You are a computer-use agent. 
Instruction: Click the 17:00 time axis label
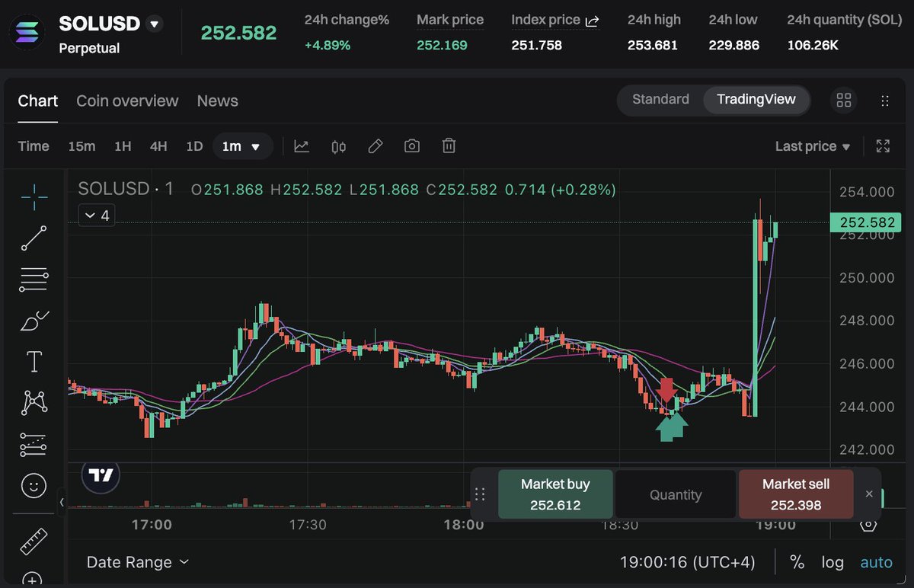152,525
